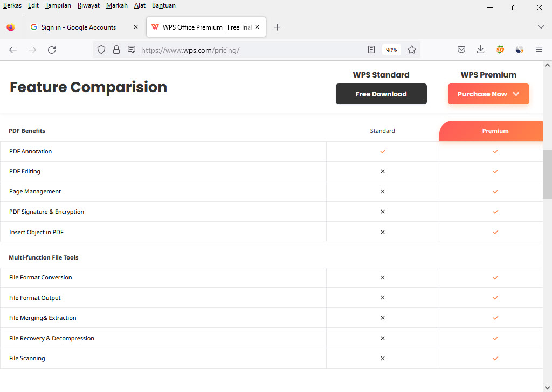Image resolution: width=552 pixels, height=392 pixels.
Task: Click the colorful add-on icon near the toolbar end
Action: (x=500, y=50)
